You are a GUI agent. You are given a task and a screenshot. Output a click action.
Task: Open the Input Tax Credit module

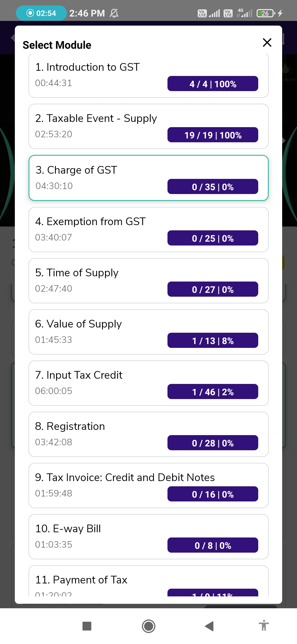[148, 383]
